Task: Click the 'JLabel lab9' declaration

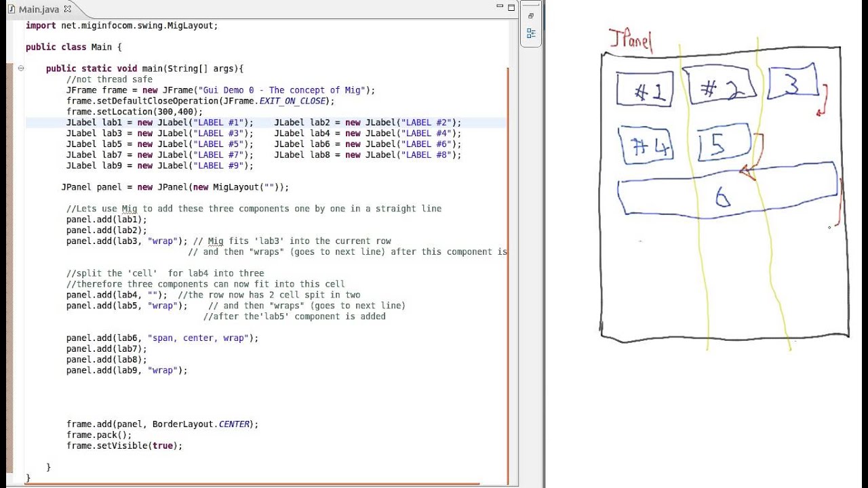Action: click(x=159, y=166)
